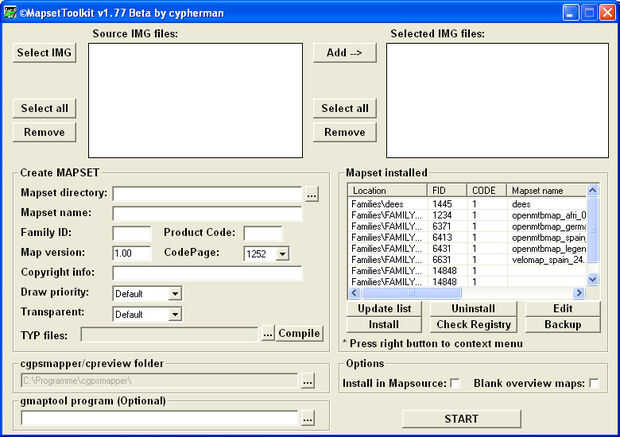Click the Edit button

[x=562, y=308]
